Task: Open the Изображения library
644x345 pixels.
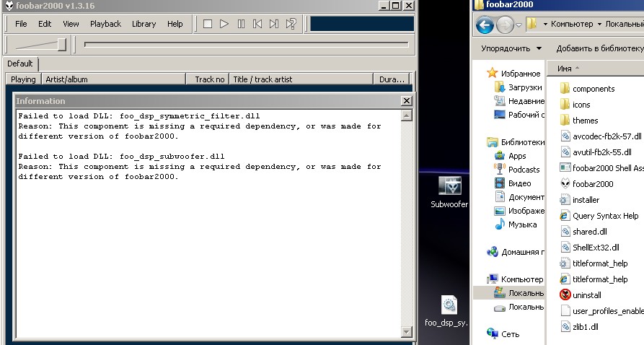Action: tap(519, 211)
